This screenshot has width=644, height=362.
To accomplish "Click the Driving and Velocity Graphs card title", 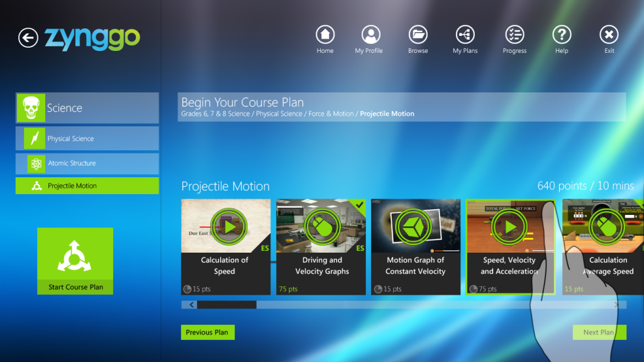I will click(x=322, y=266).
